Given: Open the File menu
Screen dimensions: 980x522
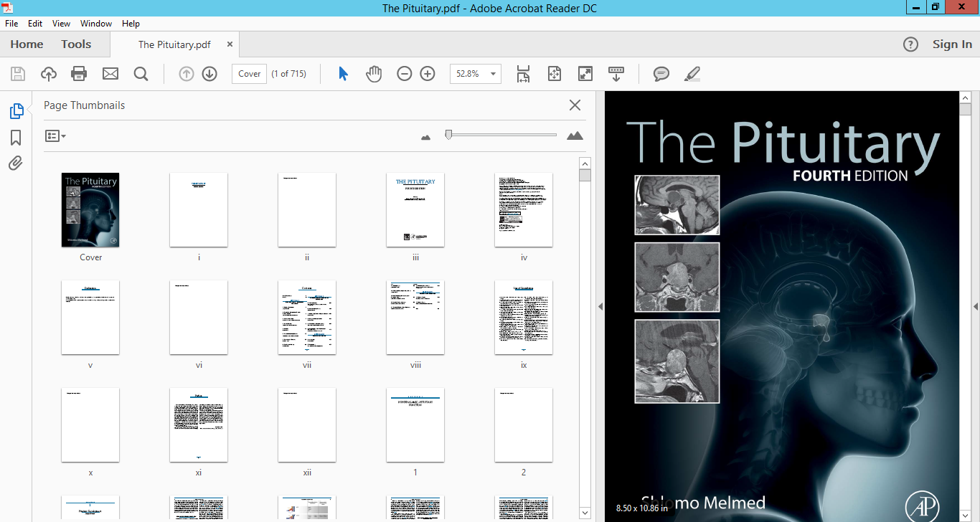Looking at the screenshot, I should click(x=11, y=24).
